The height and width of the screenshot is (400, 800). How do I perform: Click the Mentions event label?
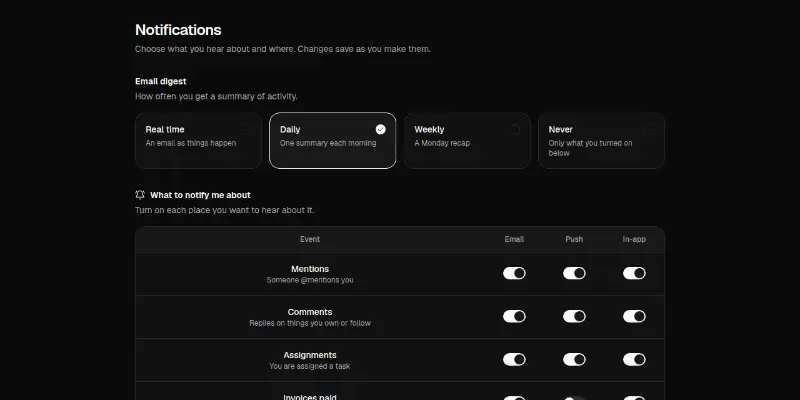tap(310, 269)
